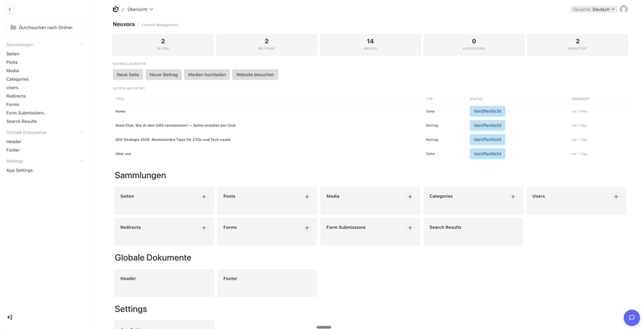This screenshot has width=644, height=329.
Task: Open the user avatar account icon
Action: [623, 9]
